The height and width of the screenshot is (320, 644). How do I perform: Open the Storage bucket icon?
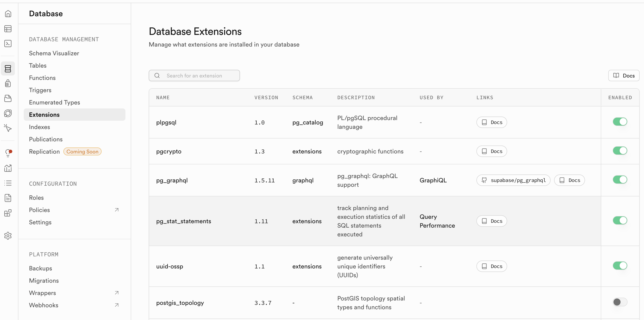click(x=8, y=98)
